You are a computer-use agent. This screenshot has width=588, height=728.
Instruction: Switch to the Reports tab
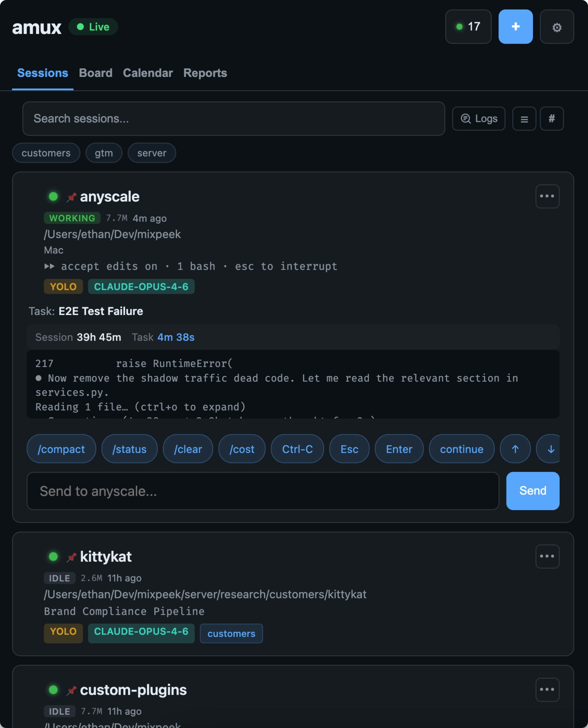tap(205, 73)
